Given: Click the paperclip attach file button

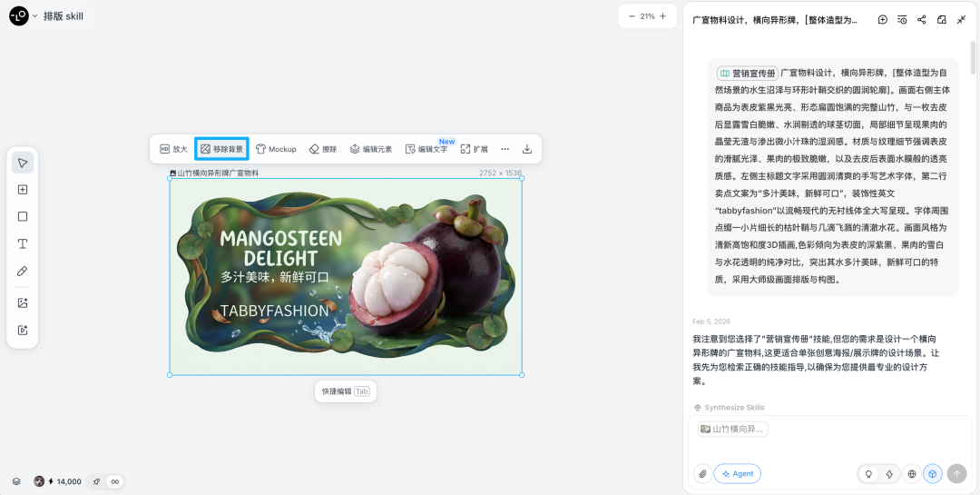Looking at the screenshot, I should tap(703, 474).
